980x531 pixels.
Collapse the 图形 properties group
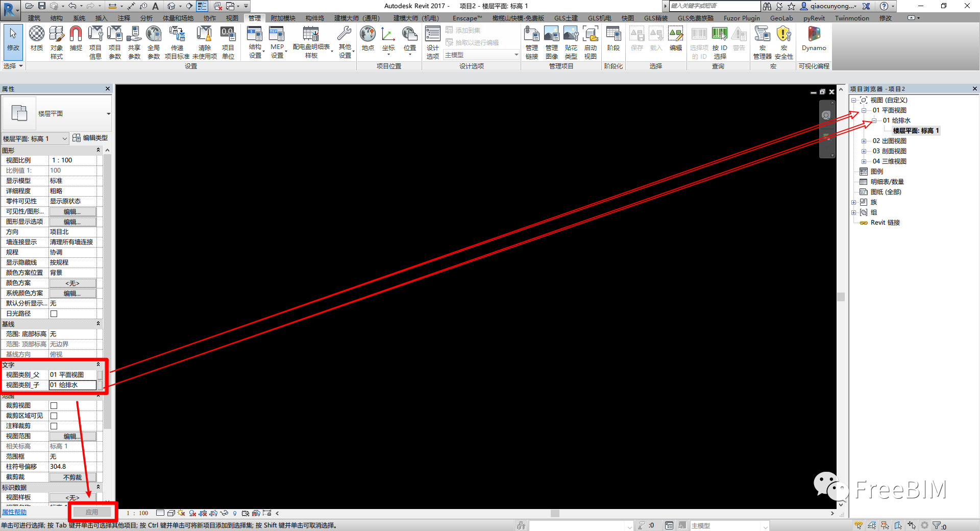pos(99,150)
